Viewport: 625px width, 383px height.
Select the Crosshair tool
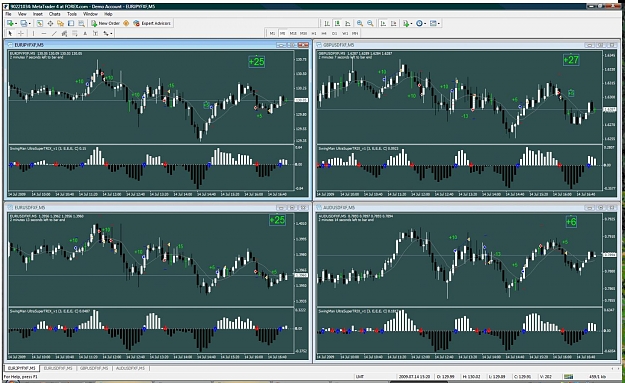pyautogui.click(x=21, y=33)
